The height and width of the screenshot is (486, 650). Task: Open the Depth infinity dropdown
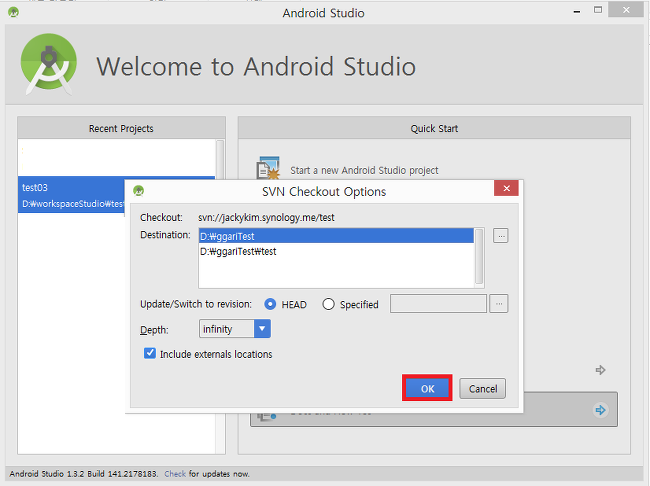tap(235, 329)
